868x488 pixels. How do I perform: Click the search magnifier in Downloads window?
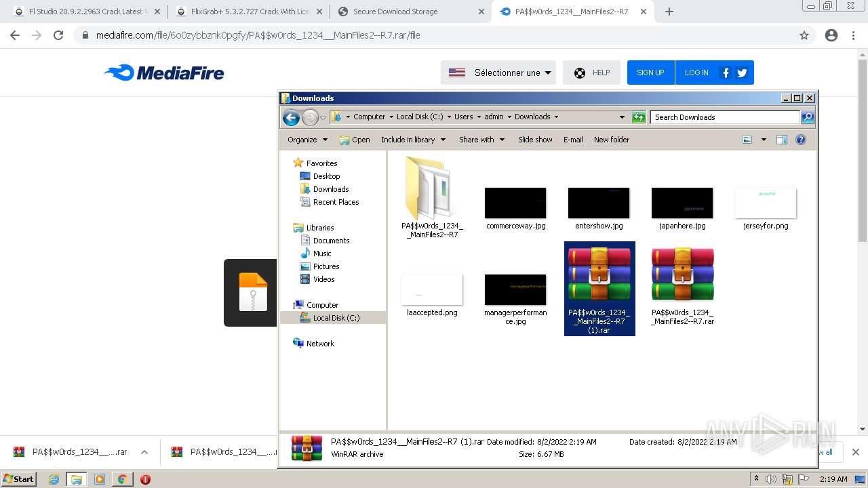(807, 117)
